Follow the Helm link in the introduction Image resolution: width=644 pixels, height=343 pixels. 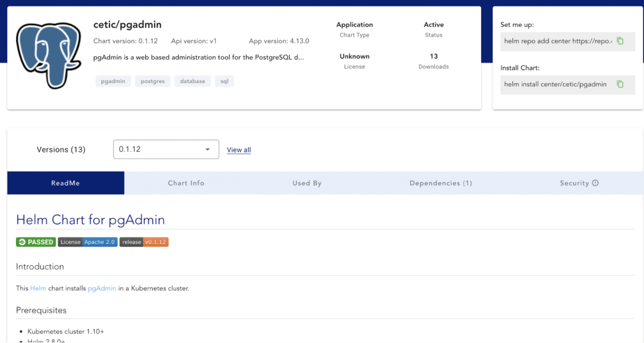[38, 288]
